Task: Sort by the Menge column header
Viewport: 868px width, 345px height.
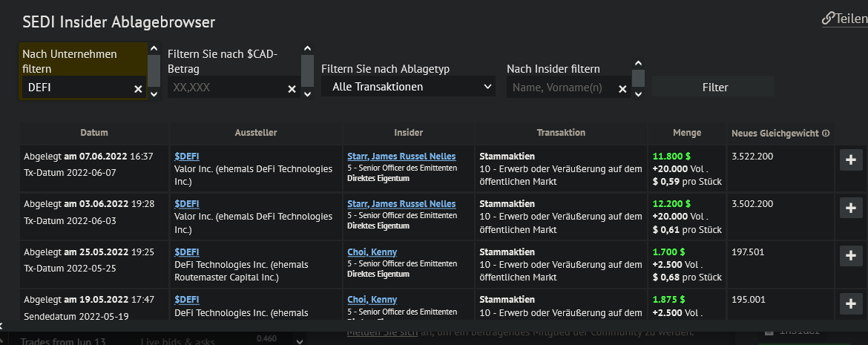Action: 687,133
